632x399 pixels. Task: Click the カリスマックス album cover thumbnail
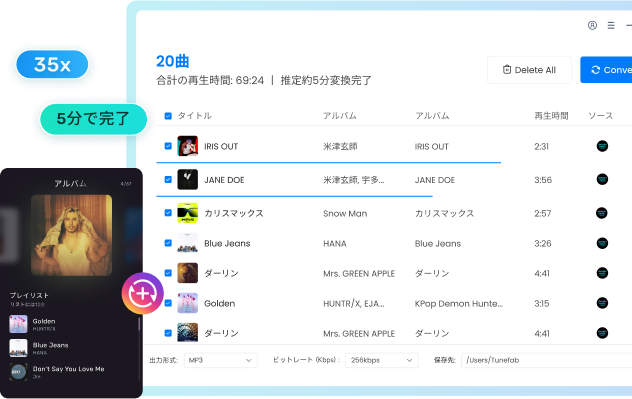coord(187,213)
